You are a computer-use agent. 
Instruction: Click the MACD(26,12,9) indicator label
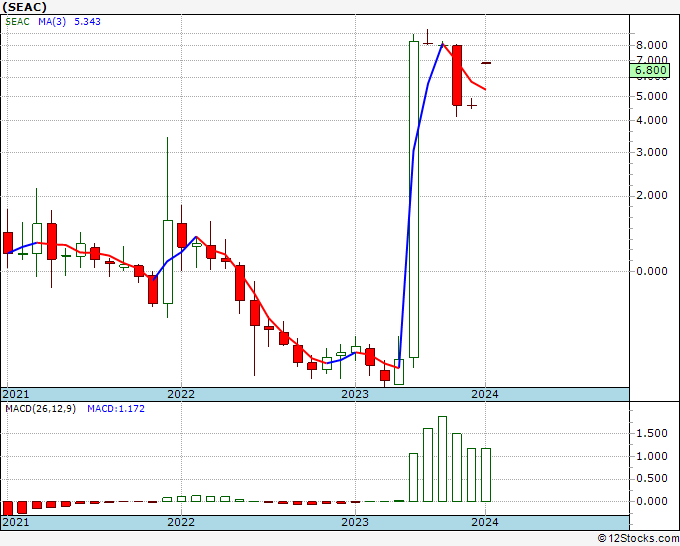point(40,409)
